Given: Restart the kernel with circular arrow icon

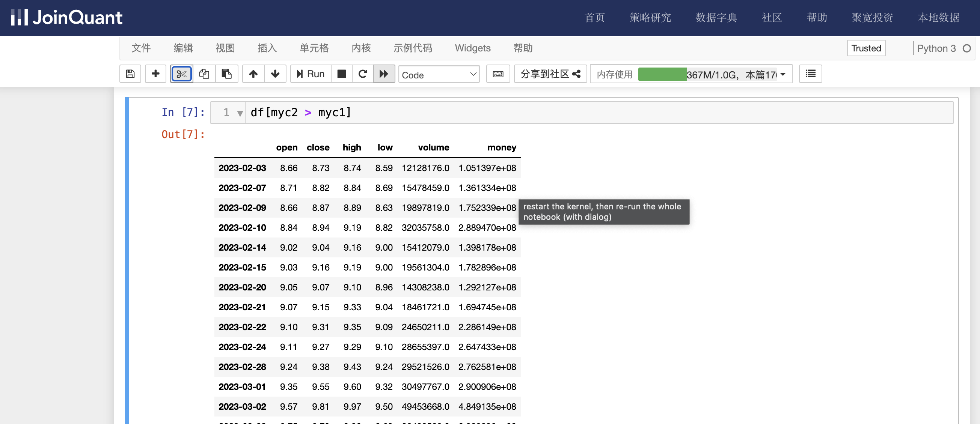Looking at the screenshot, I should [x=362, y=74].
